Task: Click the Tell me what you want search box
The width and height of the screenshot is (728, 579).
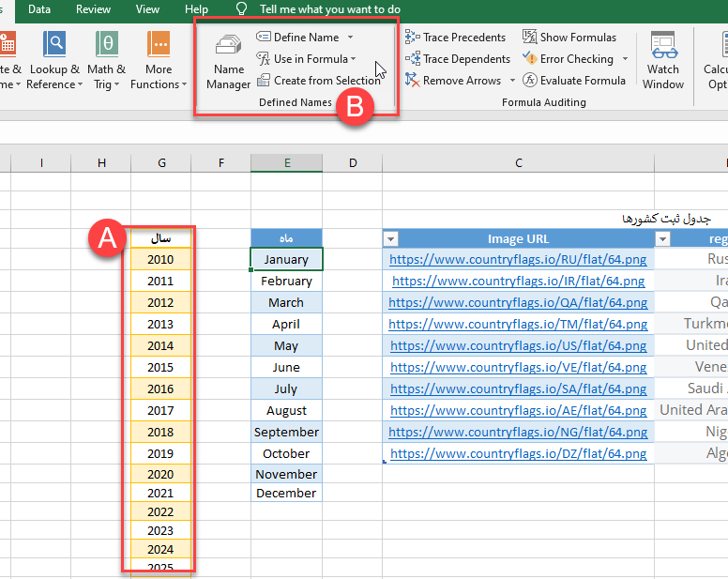Action: click(x=329, y=9)
